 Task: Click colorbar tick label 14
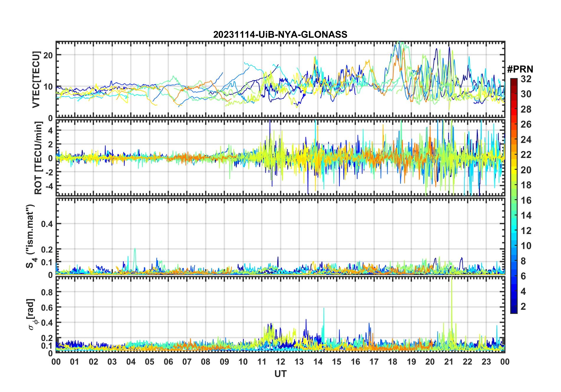click(x=526, y=215)
